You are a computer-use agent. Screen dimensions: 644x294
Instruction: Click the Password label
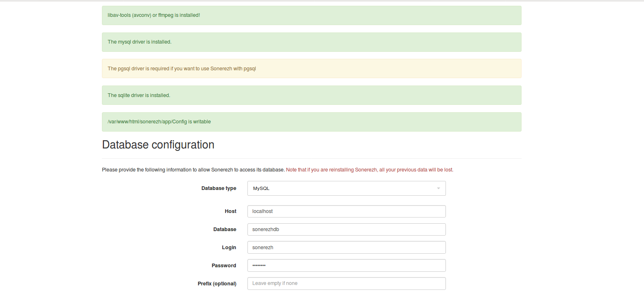pyautogui.click(x=224, y=266)
